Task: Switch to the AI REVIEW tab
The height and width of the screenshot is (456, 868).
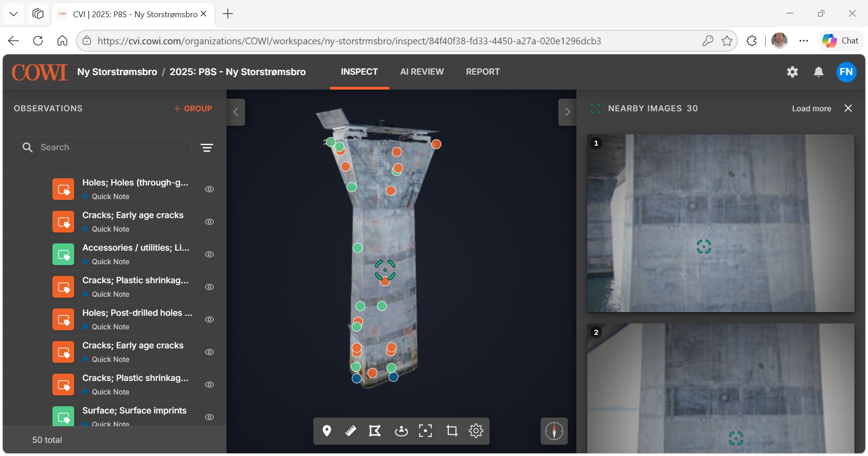Action: pyautogui.click(x=422, y=72)
